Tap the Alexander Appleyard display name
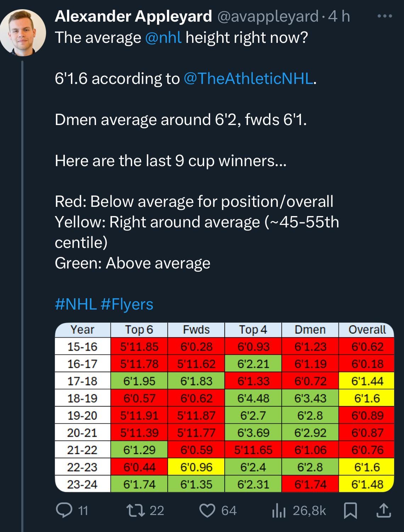The width and height of the screenshot is (404, 532). tap(133, 16)
